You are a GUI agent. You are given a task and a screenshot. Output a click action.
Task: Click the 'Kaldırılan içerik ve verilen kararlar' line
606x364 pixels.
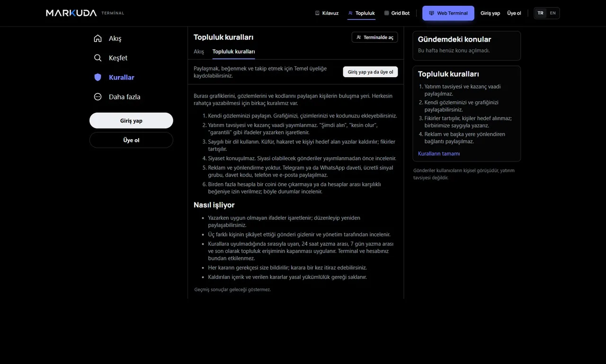[x=287, y=277]
